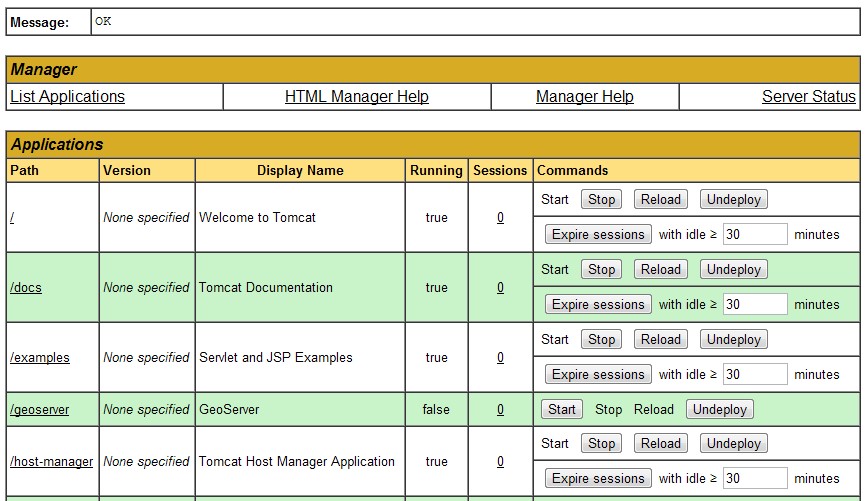866x501 pixels.
Task: Start the /geoserver application
Action: coord(562,409)
